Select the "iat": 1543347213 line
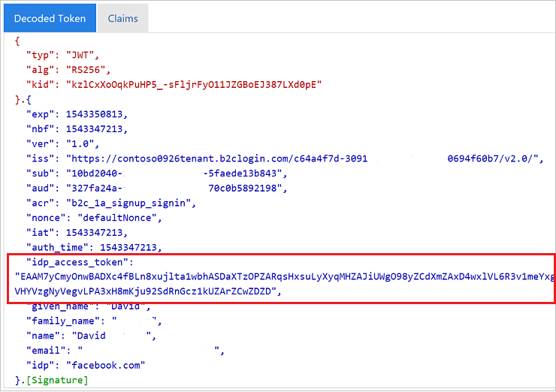Image resolution: width=556 pixels, height=392 pixels. point(77,233)
